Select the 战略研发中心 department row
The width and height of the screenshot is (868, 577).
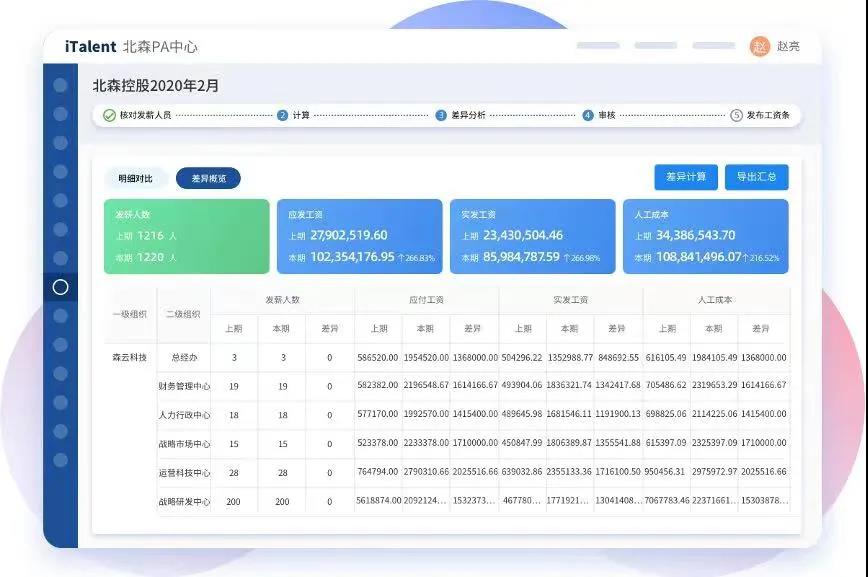click(184, 501)
